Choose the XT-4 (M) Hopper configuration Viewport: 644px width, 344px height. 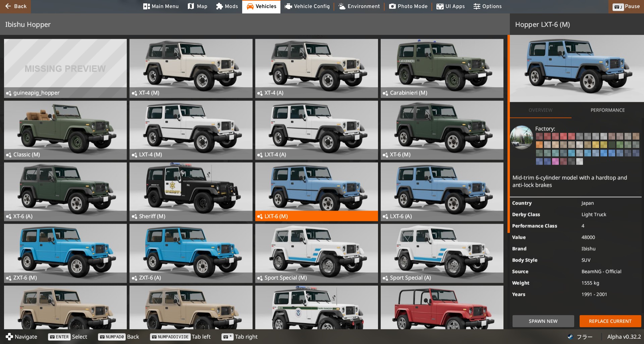click(191, 68)
